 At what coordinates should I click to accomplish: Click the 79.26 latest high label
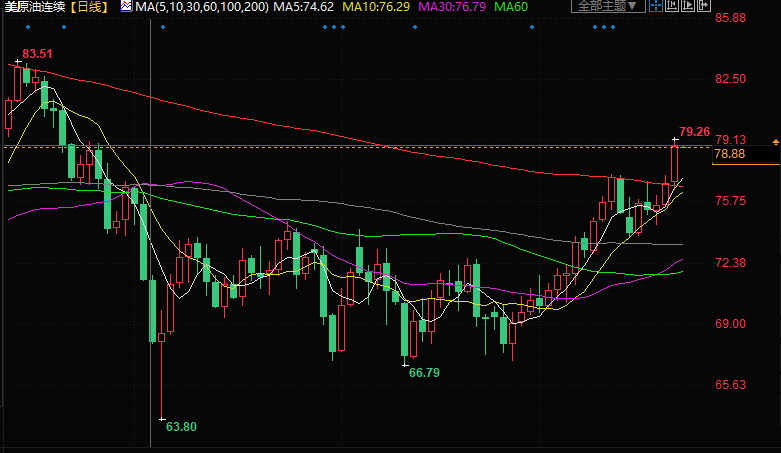694,132
